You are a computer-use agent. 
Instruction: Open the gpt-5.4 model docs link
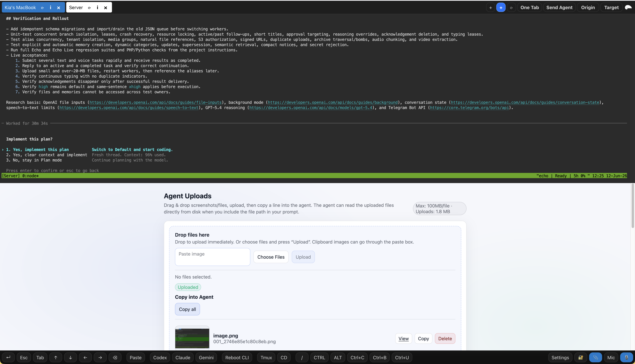(311, 108)
